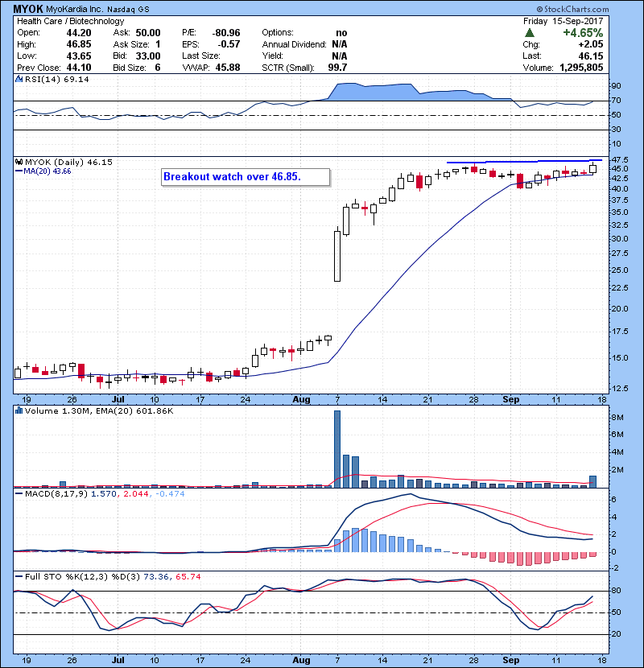644x668 pixels.
Task: Click the blue resistance trendline above price
Action: pos(524,162)
